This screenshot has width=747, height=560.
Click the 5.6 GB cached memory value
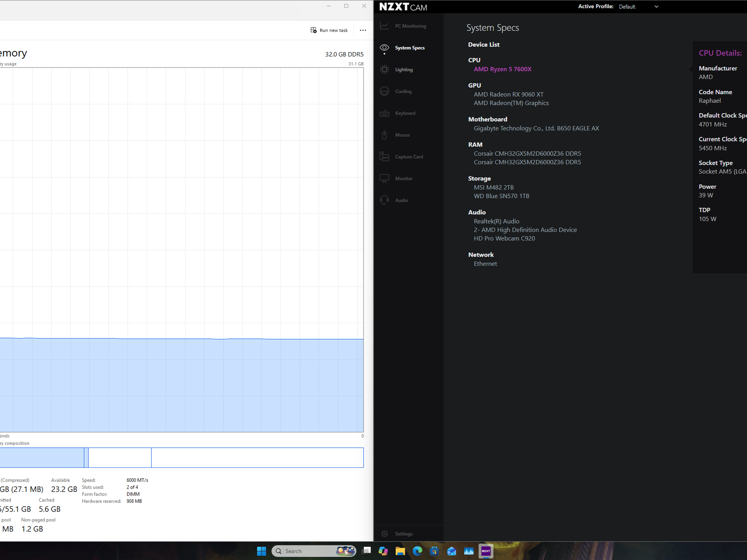pyautogui.click(x=50, y=509)
